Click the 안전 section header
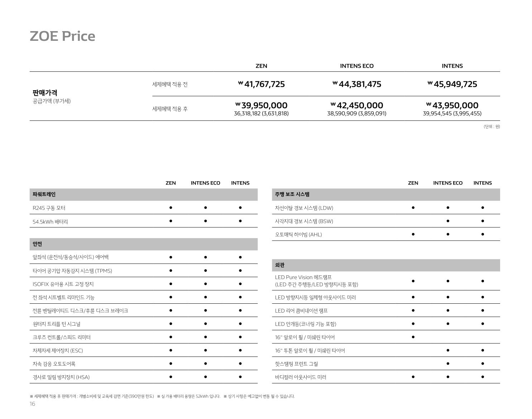 click(37, 244)
